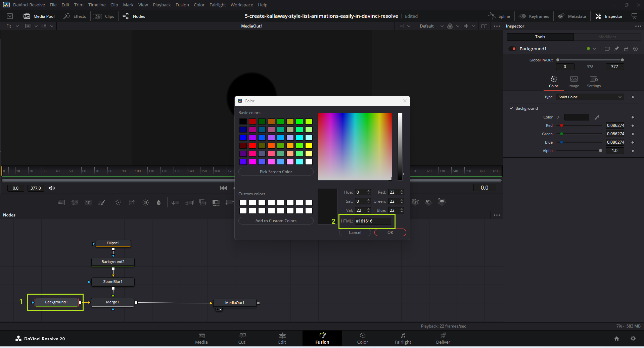Mute audio with the speaker icon
This screenshot has width=644, height=348.
(x=52, y=188)
